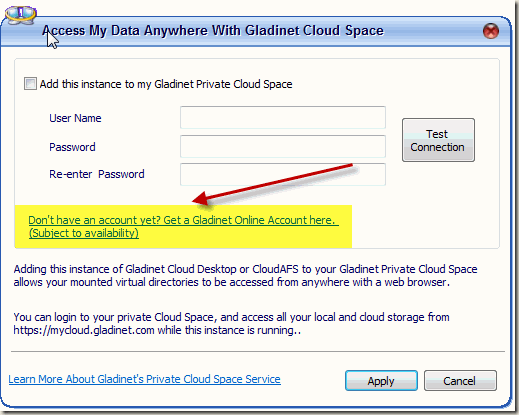Click the Test Connection button

pos(438,140)
